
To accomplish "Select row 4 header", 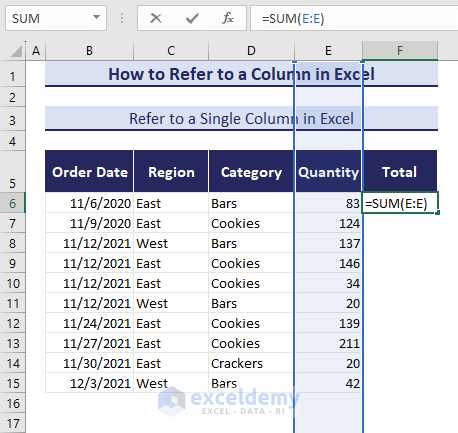I will click(x=13, y=141).
